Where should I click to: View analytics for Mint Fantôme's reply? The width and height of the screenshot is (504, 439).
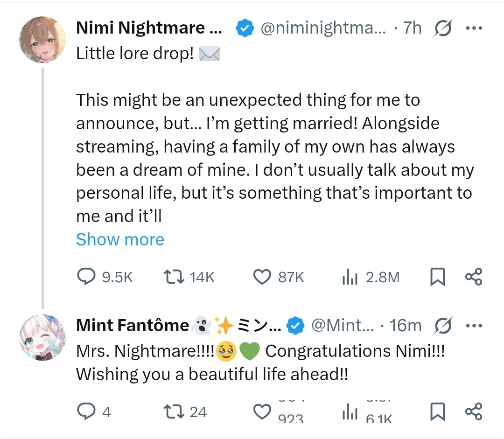350,412
